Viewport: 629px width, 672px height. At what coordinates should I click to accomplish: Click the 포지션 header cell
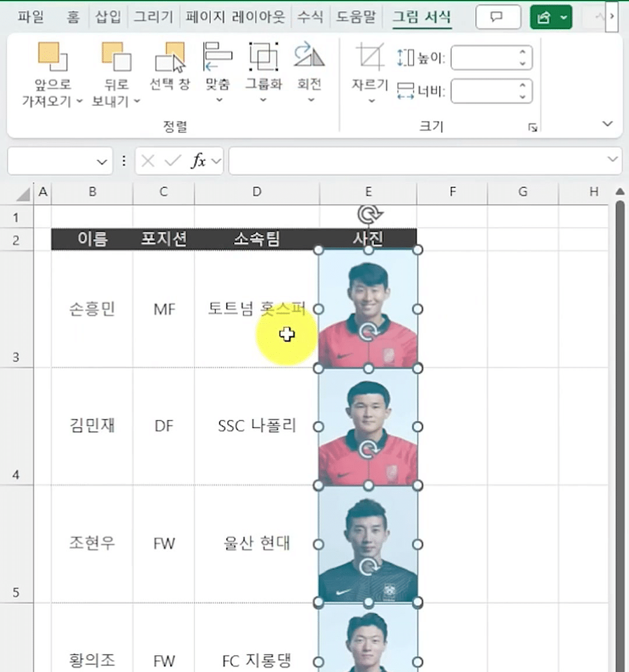point(164,239)
